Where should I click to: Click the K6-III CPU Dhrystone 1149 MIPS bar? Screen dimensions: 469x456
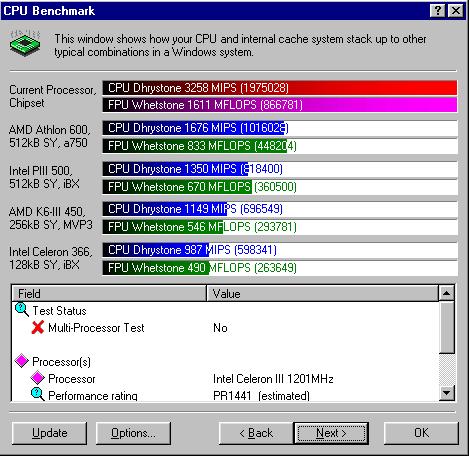[x=280, y=209]
